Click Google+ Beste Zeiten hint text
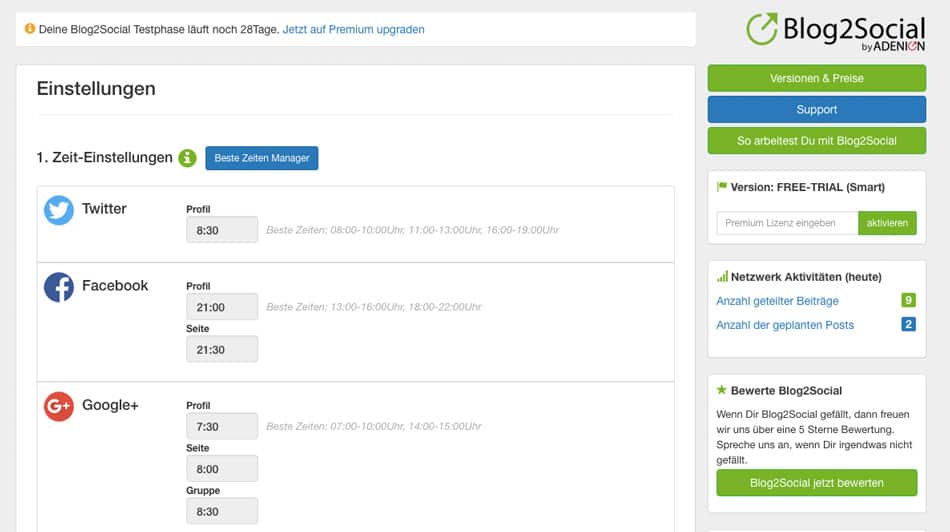This screenshot has width=950, height=532. coord(374,426)
